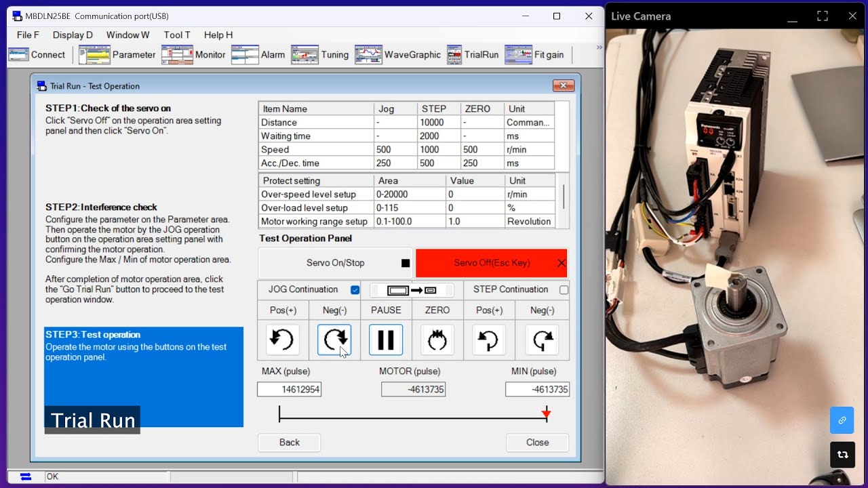Open the Help H menu
The width and height of the screenshot is (868, 488).
pos(218,35)
